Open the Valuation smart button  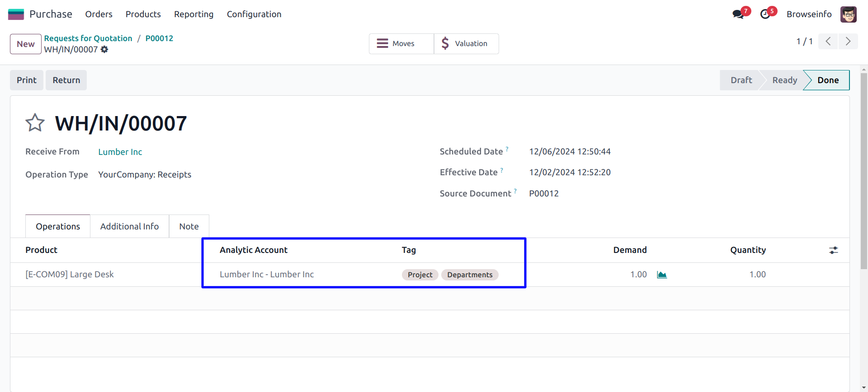466,43
